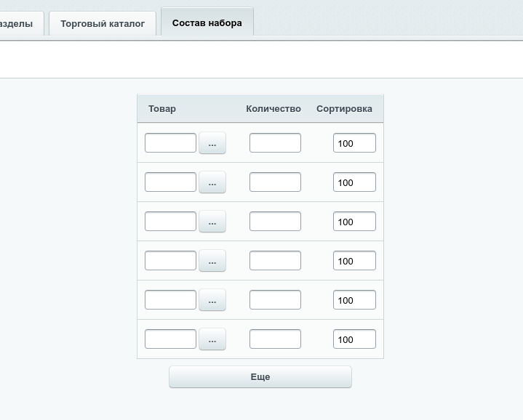Click the 'Еще' button to add rows

tap(260, 377)
